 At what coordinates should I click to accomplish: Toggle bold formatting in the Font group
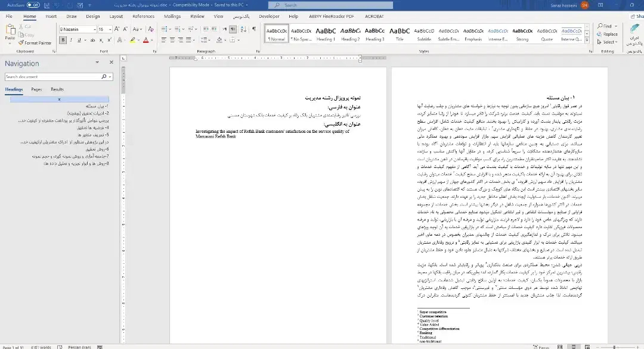coord(63,39)
